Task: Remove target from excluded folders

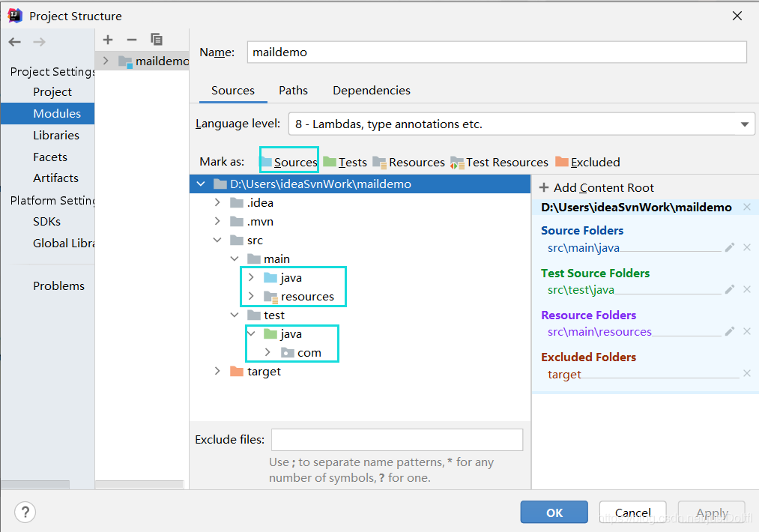Action: click(746, 374)
